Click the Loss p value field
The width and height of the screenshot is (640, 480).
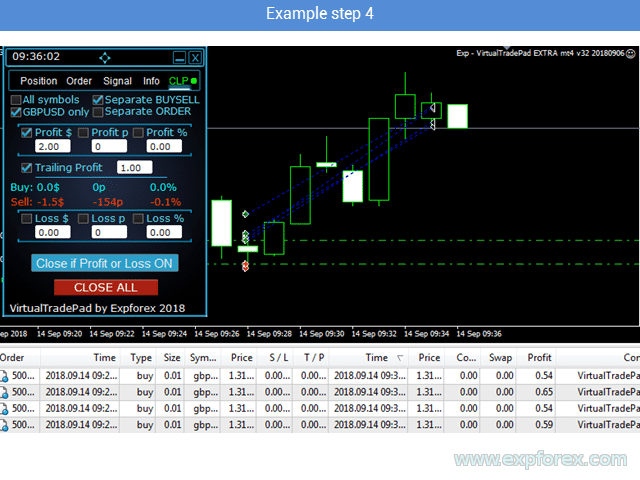109,232
